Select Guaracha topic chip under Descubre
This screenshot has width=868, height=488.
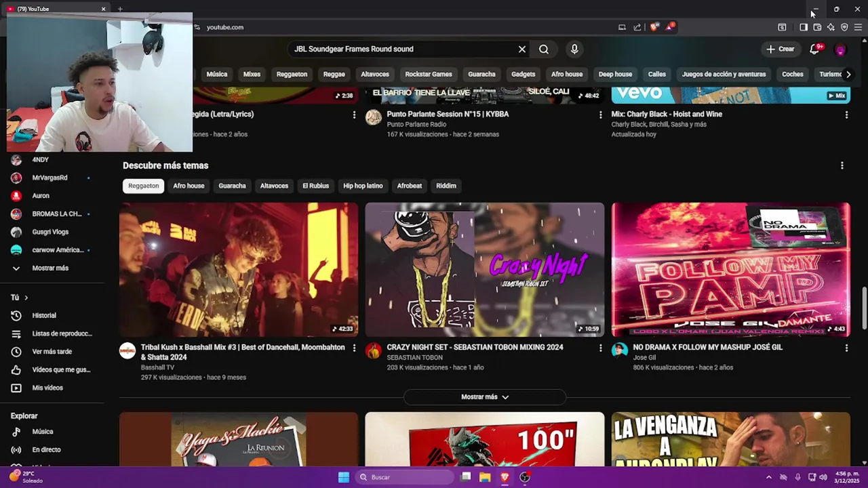pos(232,186)
